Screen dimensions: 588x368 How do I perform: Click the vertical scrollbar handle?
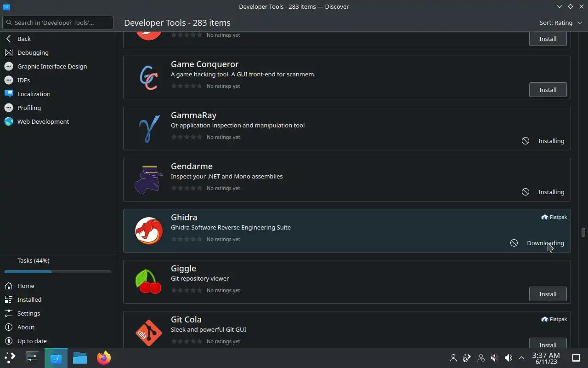tap(583, 232)
